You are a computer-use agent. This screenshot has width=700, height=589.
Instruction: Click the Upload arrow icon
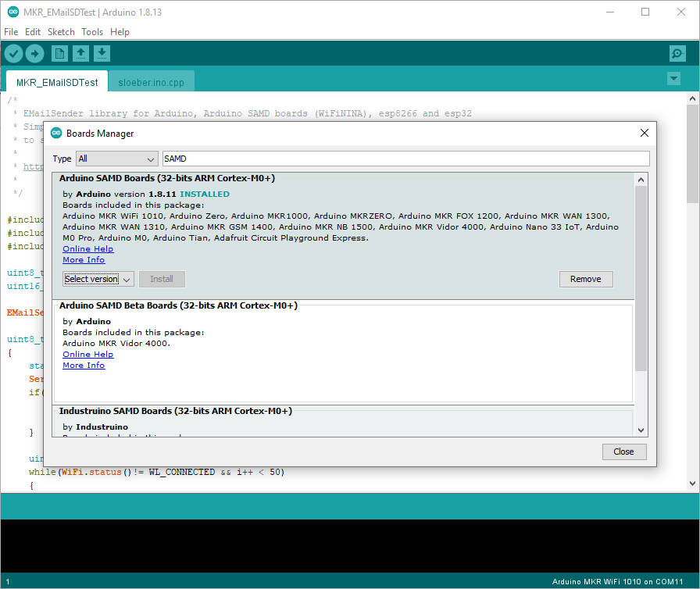(x=35, y=54)
